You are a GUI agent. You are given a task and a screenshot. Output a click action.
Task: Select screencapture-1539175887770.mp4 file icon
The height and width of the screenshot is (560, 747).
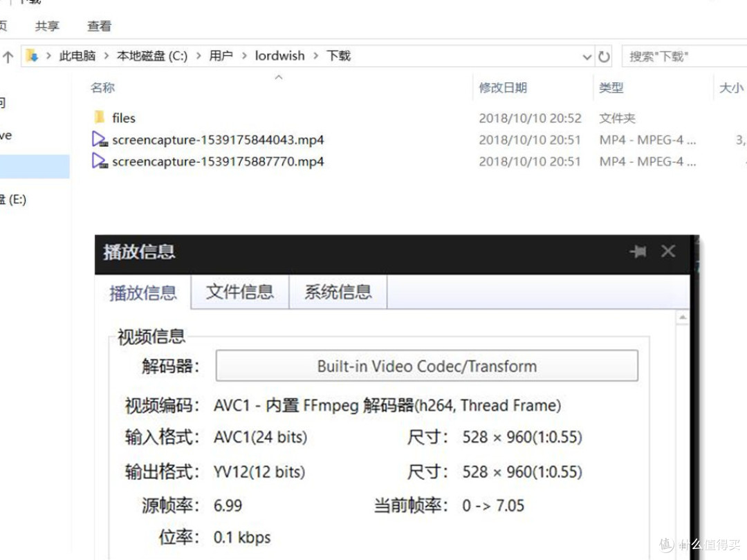(x=100, y=160)
